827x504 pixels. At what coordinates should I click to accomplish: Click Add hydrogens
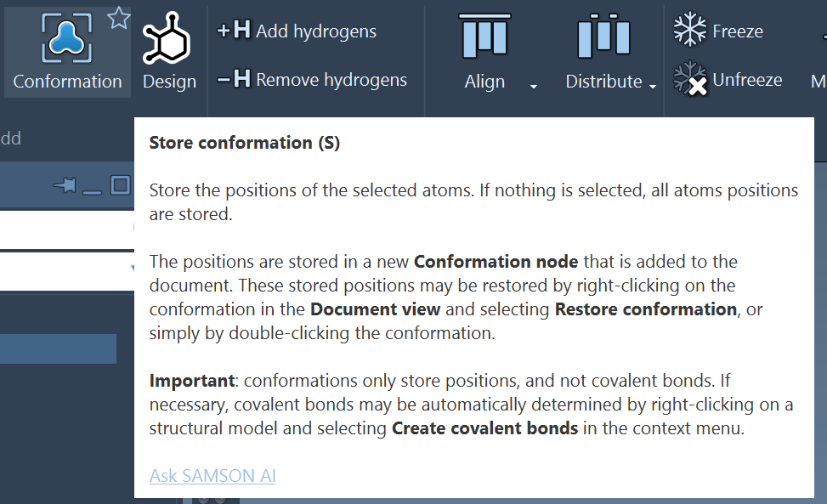tap(297, 31)
